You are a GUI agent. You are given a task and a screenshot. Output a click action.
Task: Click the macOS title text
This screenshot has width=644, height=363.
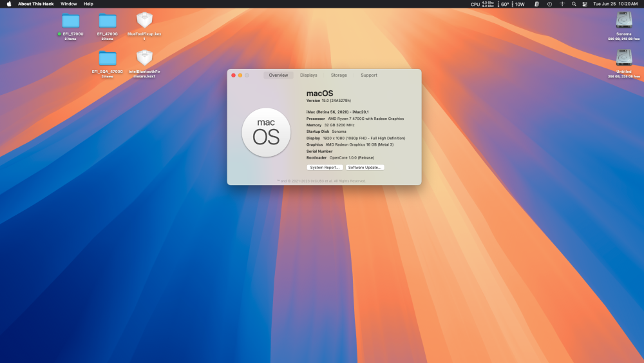pyautogui.click(x=319, y=93)
